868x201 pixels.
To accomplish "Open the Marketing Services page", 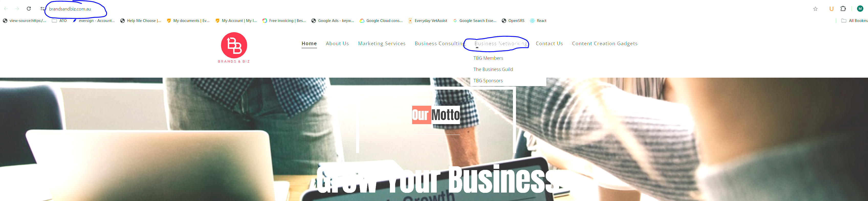I will [382, 43].
